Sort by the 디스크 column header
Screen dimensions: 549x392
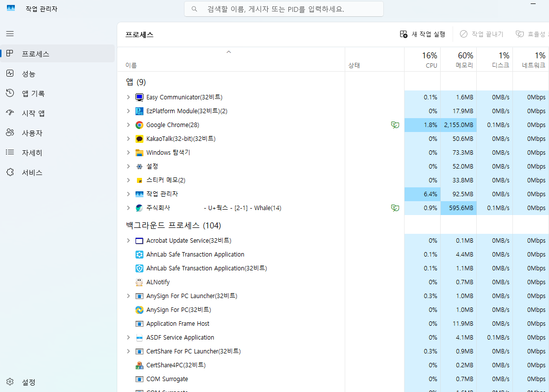point(495,60)
